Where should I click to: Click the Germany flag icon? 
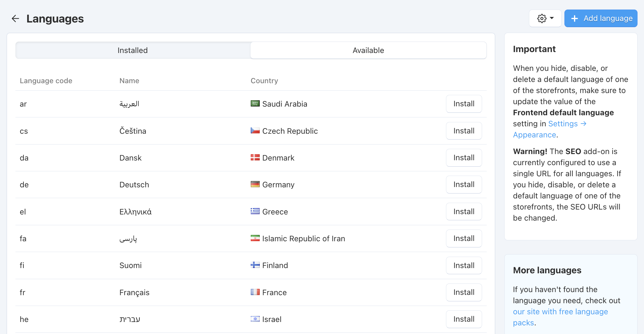[x=255, y=184]
